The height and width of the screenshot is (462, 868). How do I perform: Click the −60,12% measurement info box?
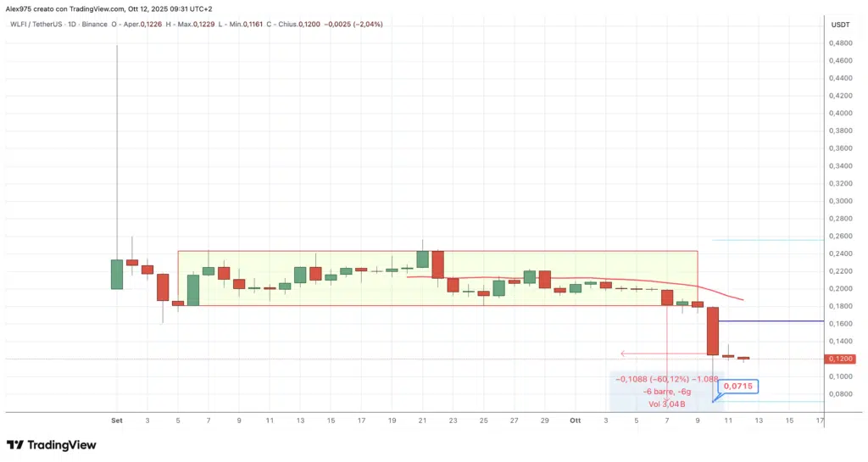(657, 380)
